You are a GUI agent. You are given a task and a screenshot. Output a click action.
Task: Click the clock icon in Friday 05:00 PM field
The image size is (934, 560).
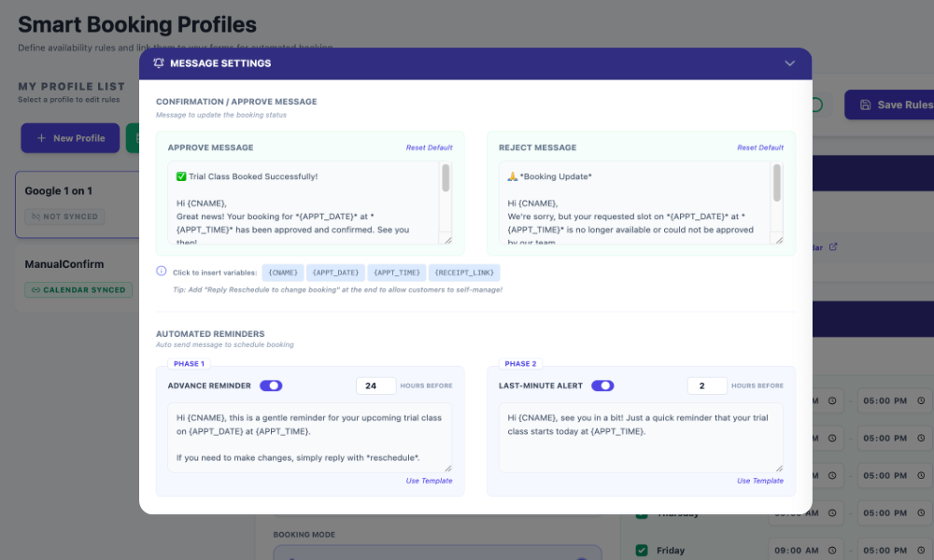pyautogui.click(x=921, y=551)
